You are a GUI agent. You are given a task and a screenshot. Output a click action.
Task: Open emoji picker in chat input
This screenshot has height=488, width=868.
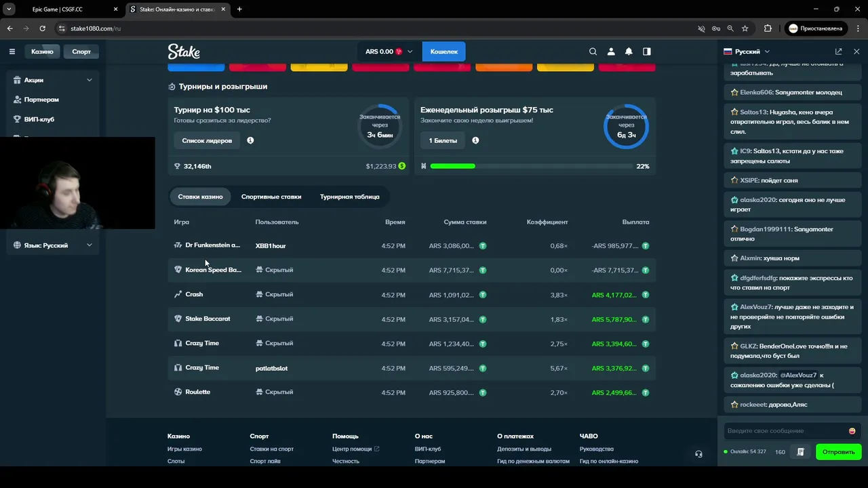[x=852, y=431]
